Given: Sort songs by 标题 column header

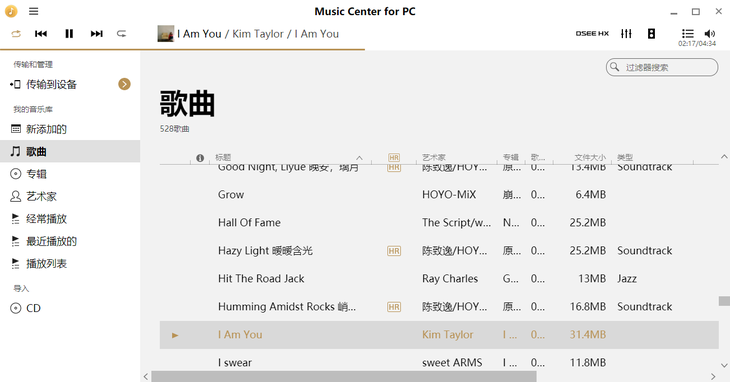Looking at the screenshot, I should (x=223, y=158).
